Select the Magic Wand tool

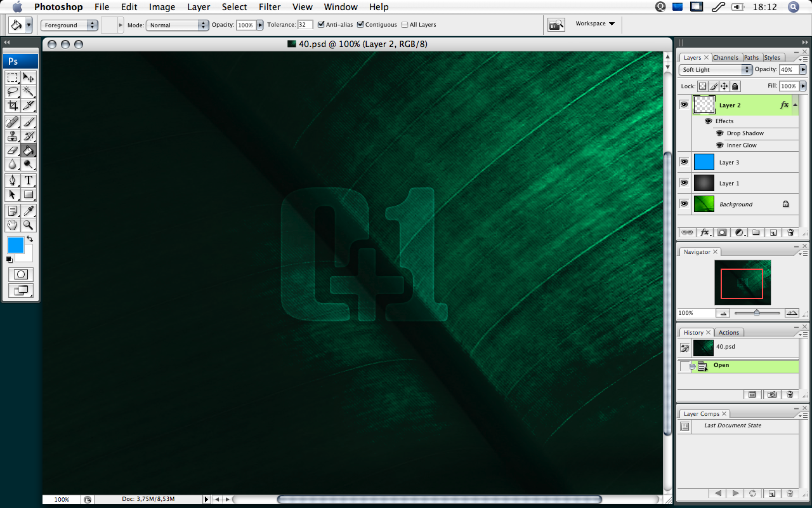pyautogui.click(x=29, y=91)
